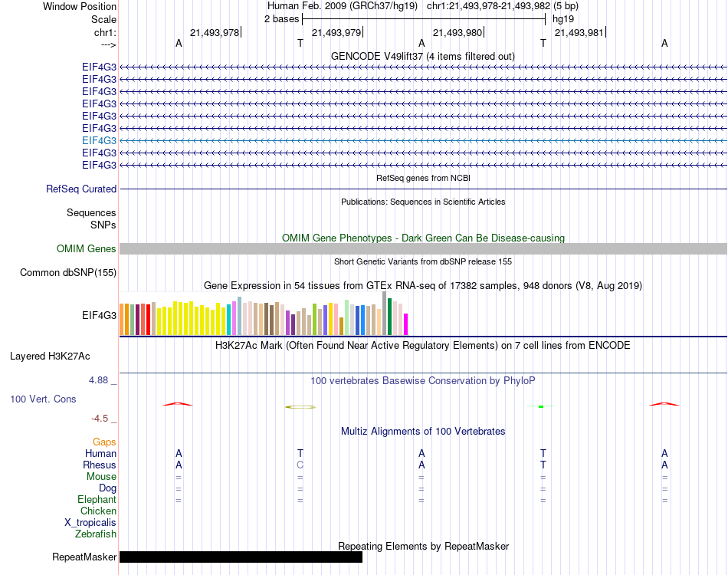Select the Human alignment row label
The height and width of the screenshot is (575, 728).
point(100,453)
